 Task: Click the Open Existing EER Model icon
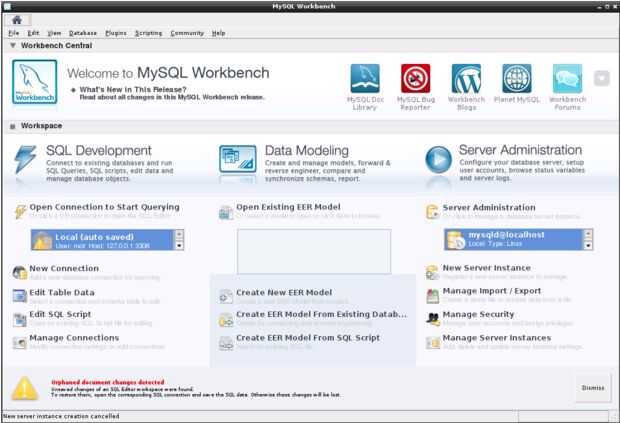226,212
